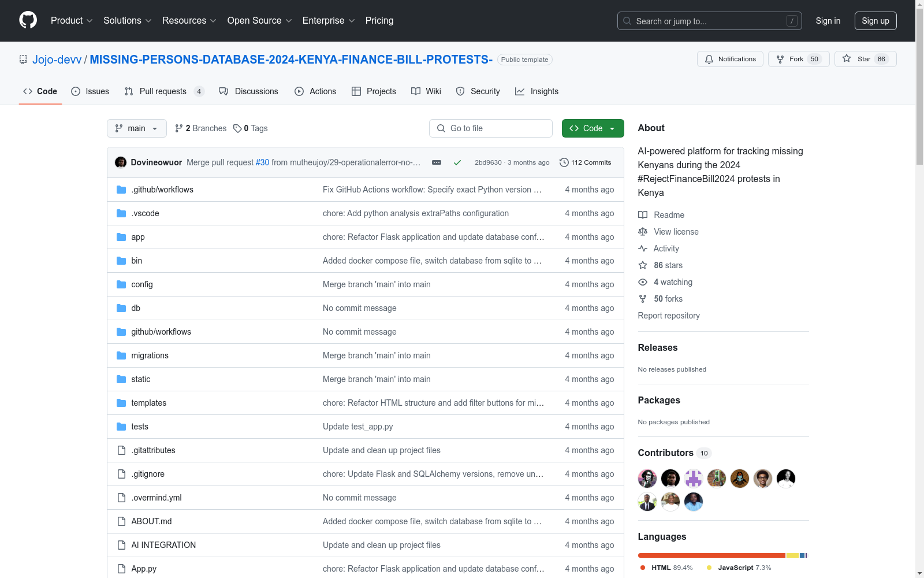The width and height of the screenshot is (924, 578).
Task: Open the AI INTEGRATION file
Action: [x=163, y=545]
